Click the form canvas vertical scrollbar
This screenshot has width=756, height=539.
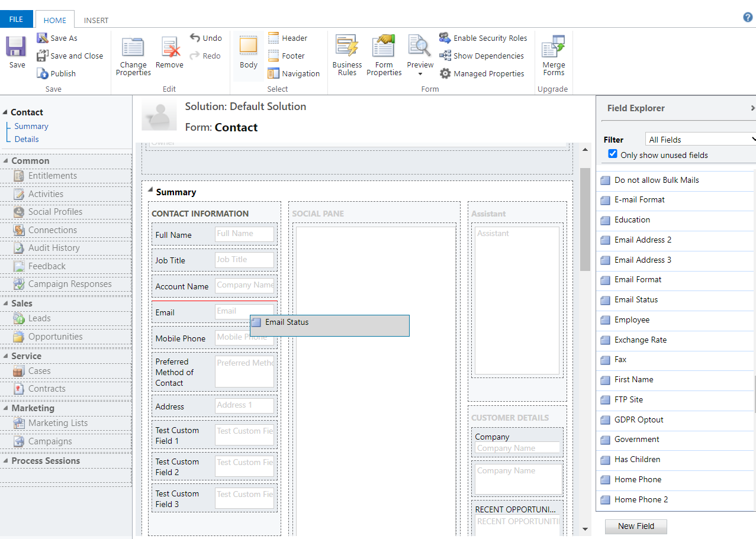pos(585,218)
